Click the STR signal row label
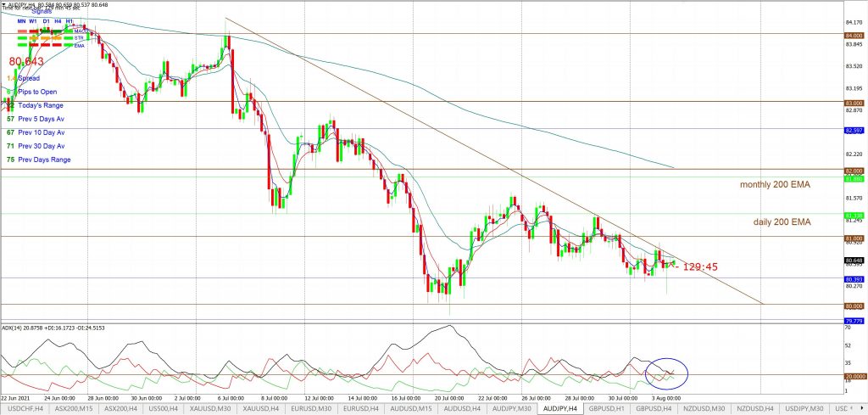The image size is (868, 415). coord(79,38)
